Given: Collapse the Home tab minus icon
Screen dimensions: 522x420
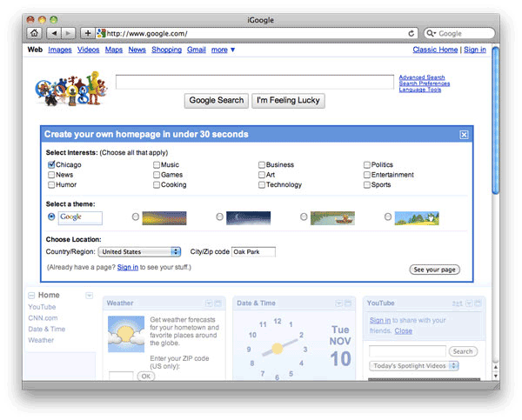Looking at the screenshot, I should click(x=31, y=295).
